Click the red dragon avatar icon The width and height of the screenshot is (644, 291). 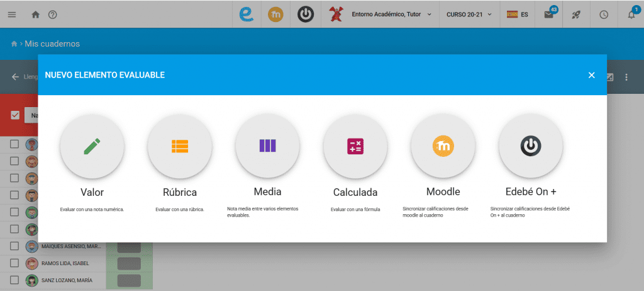coord(336,14)
